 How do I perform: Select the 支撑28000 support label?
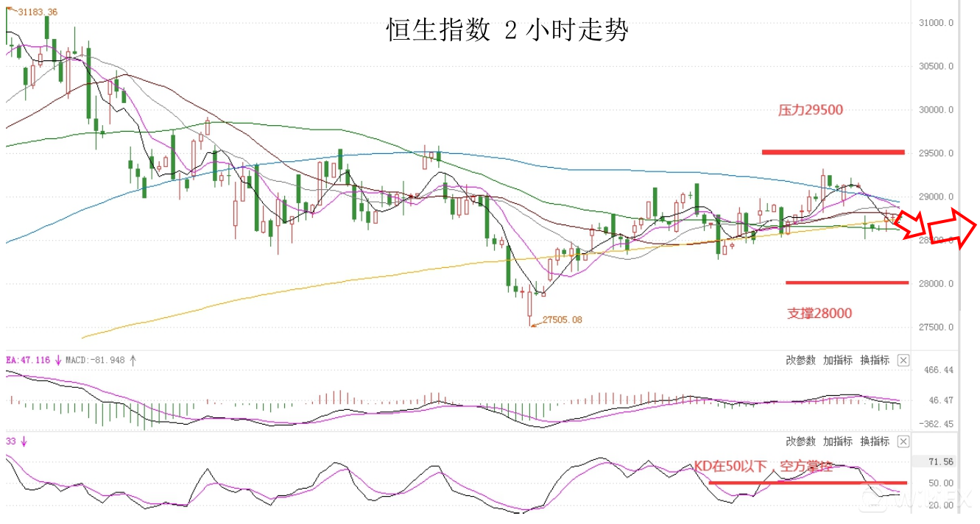(x=819, y=314)
